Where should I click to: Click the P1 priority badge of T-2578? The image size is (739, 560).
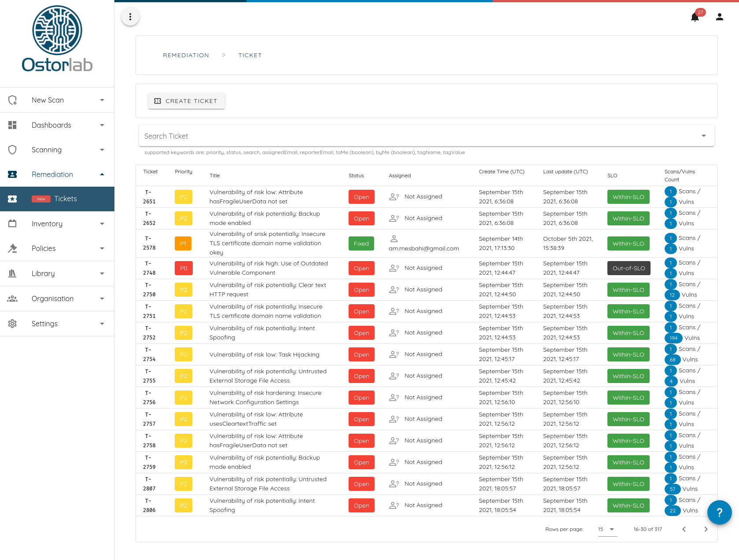pyautogui.click(x=183, y=243)
